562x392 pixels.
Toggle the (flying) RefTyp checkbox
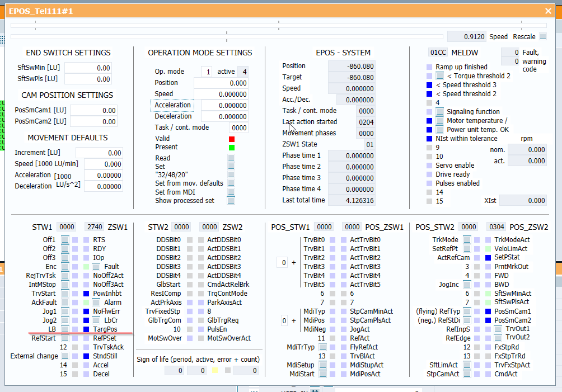pos(467,311)
